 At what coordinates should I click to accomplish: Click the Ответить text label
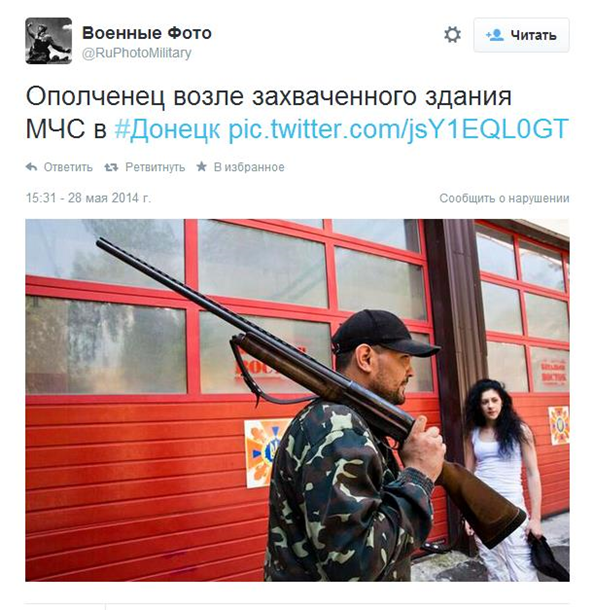pos(68,167)
